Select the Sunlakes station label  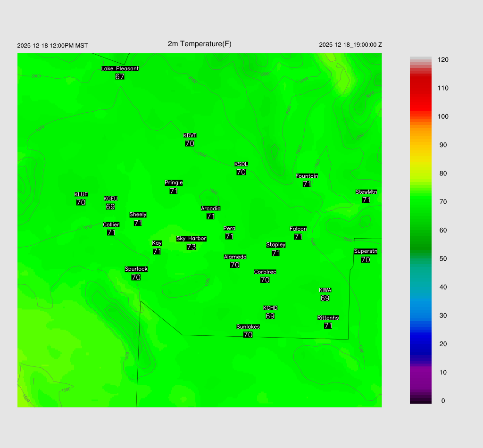[x=248, y=327]
